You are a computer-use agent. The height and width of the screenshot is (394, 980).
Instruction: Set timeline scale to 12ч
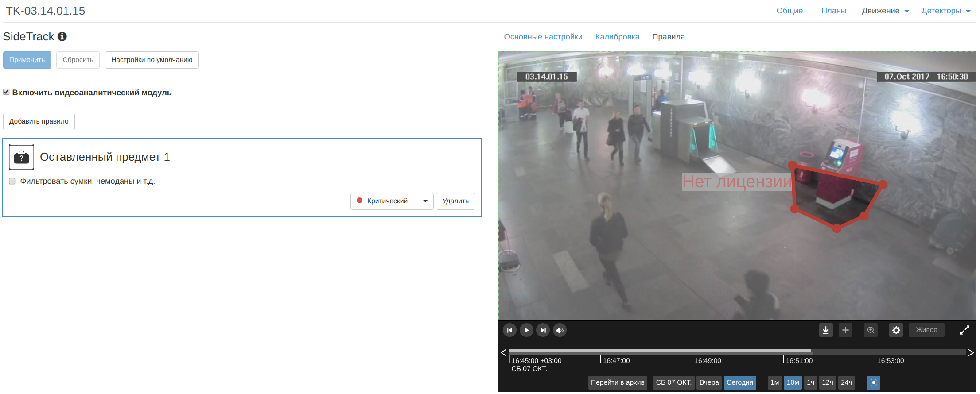[x=828, y=382]
